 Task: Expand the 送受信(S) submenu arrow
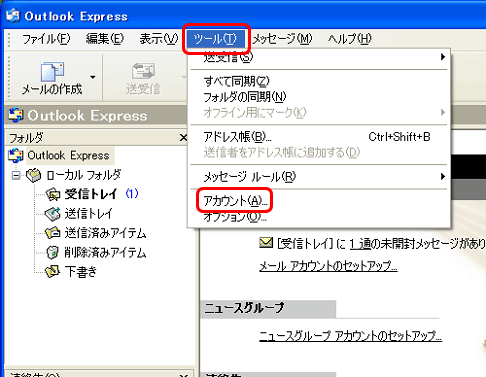point(443,57)
